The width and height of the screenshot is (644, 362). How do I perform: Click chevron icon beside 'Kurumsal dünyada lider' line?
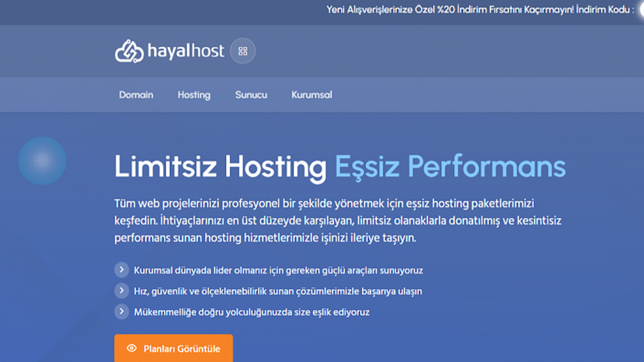pyautogui.click(x=121, y=270)
